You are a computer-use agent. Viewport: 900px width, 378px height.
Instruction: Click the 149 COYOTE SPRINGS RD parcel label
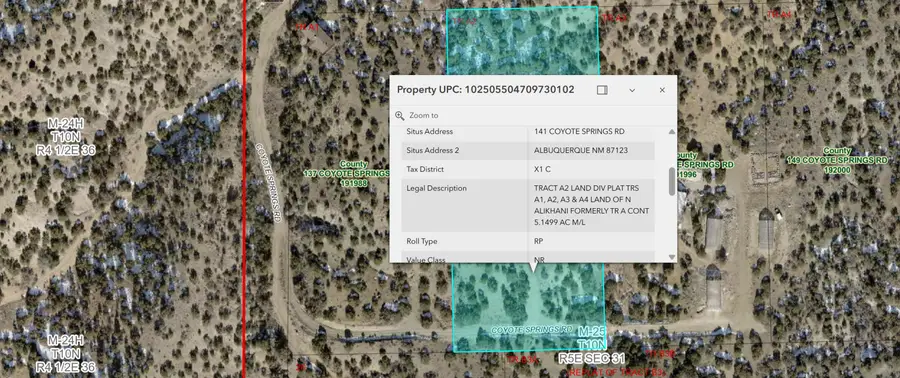pos(837,161)
